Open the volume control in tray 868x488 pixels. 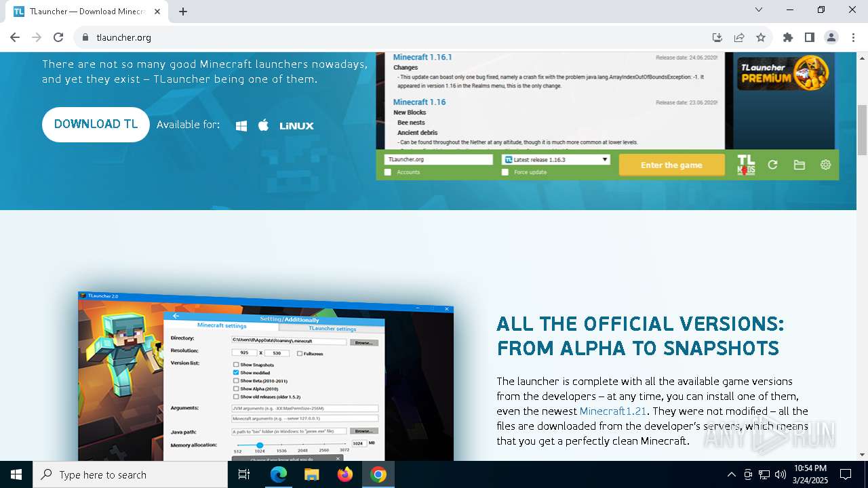point(781,474)
